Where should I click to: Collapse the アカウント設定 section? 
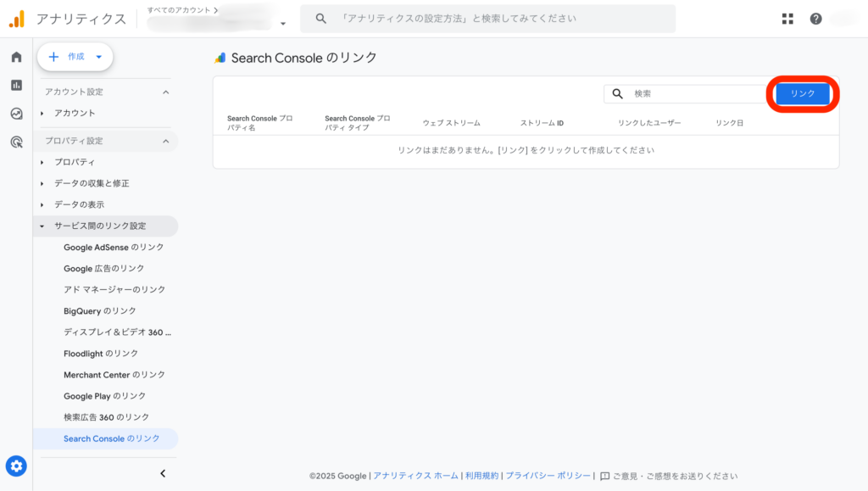(x=165, y=92)
